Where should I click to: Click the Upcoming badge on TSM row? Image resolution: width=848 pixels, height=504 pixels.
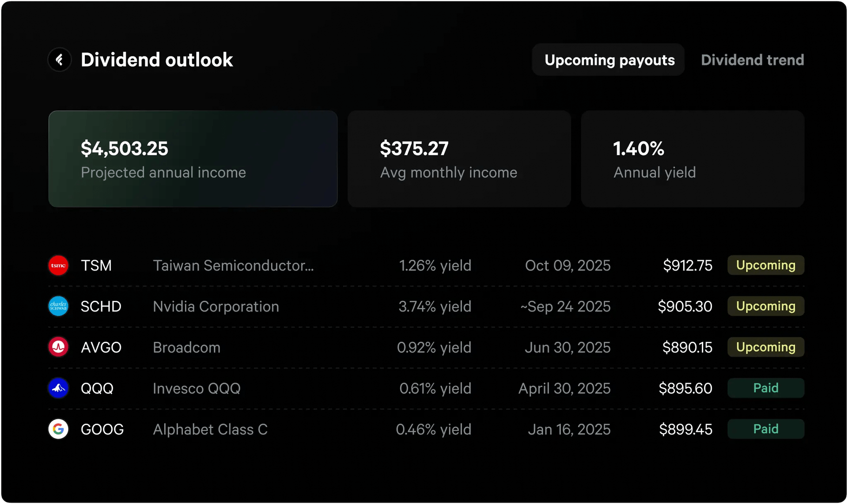765,265
